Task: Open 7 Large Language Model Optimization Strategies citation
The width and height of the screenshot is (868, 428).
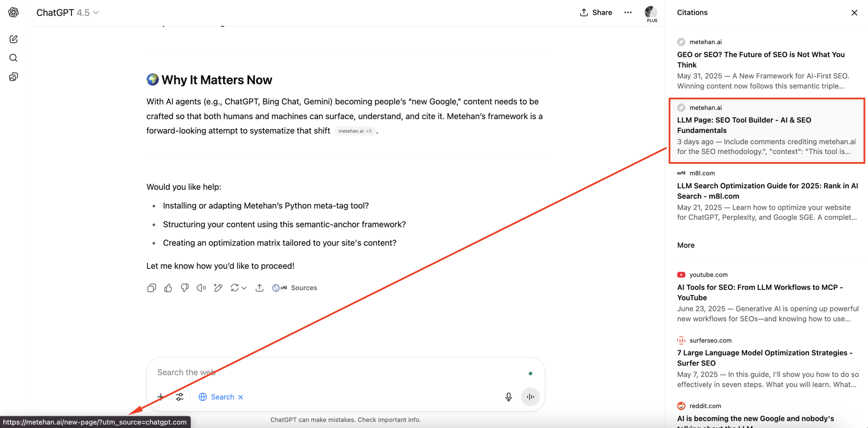Action: coord(765,358)
